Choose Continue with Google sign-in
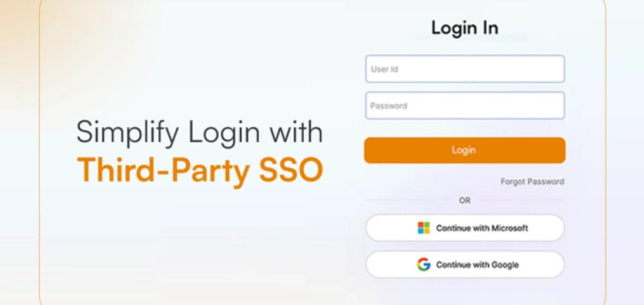 click(464, 264)
